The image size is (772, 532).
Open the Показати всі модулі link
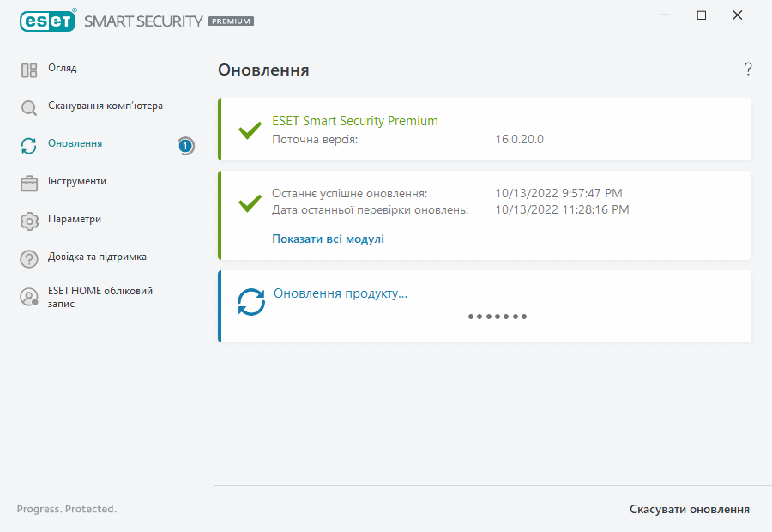[328, 239]
